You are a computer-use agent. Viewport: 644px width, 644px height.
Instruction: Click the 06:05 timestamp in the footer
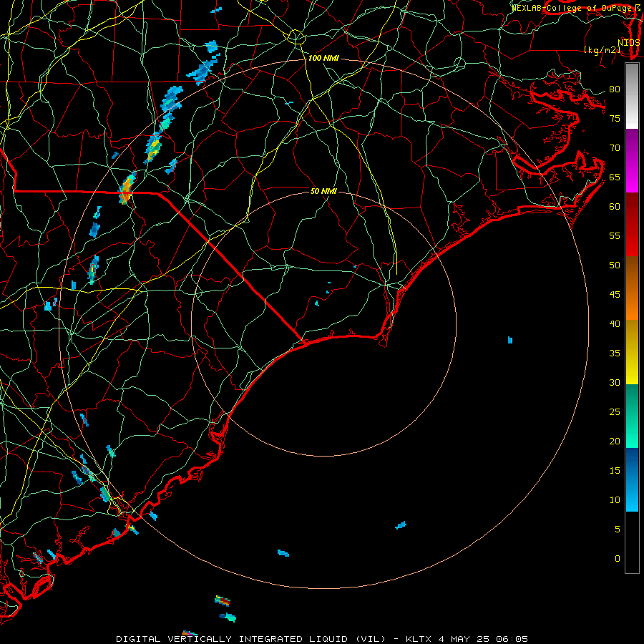[x=512, y=639]
